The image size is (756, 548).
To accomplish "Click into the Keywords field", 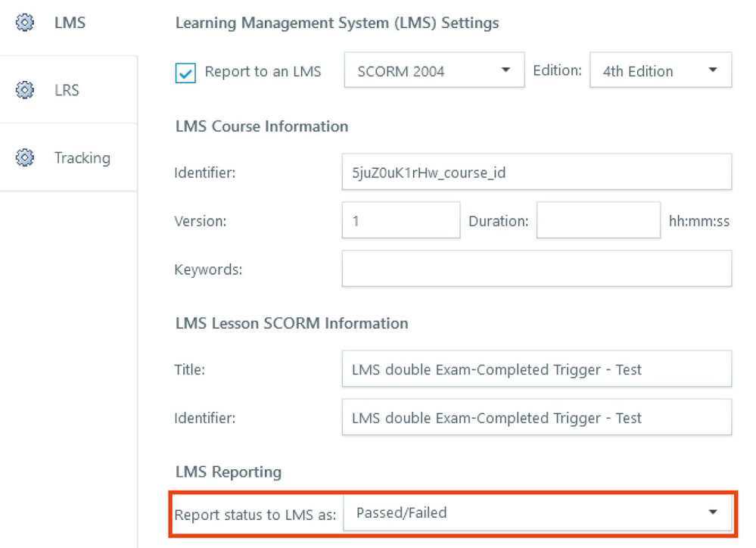I will click(536, 269).
